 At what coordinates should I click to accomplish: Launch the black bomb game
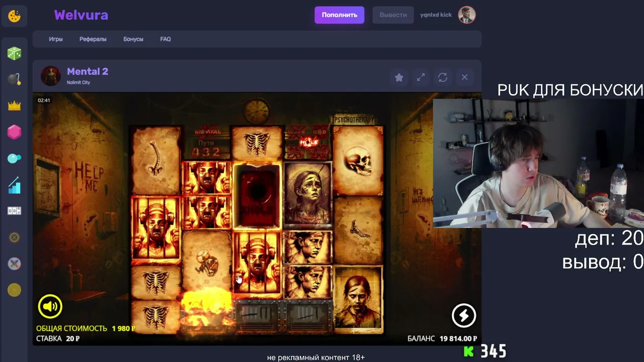pyautogui.click(x=14, y=79)
